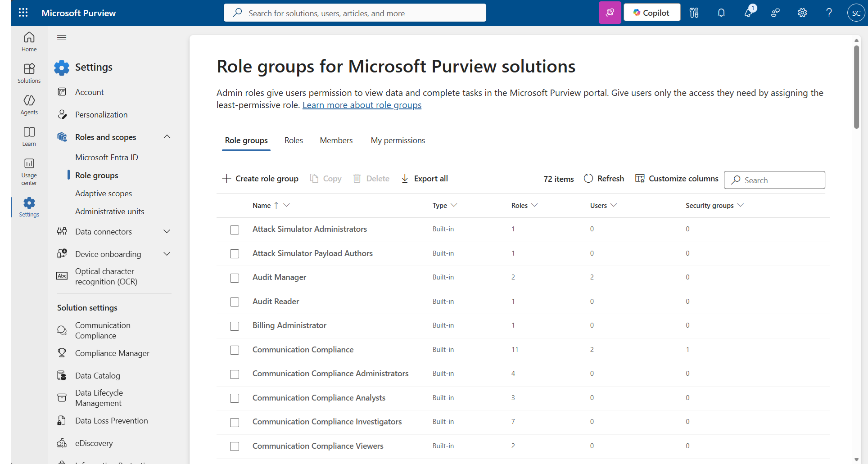Open the people community icon in header
Screen dimensions: 868x464
coord(775,13)
